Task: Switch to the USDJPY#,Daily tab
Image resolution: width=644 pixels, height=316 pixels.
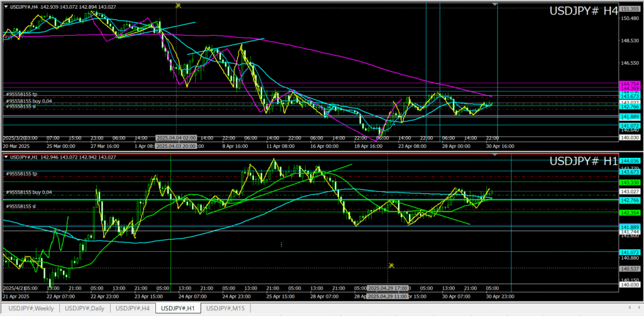Action: [85, 308]
